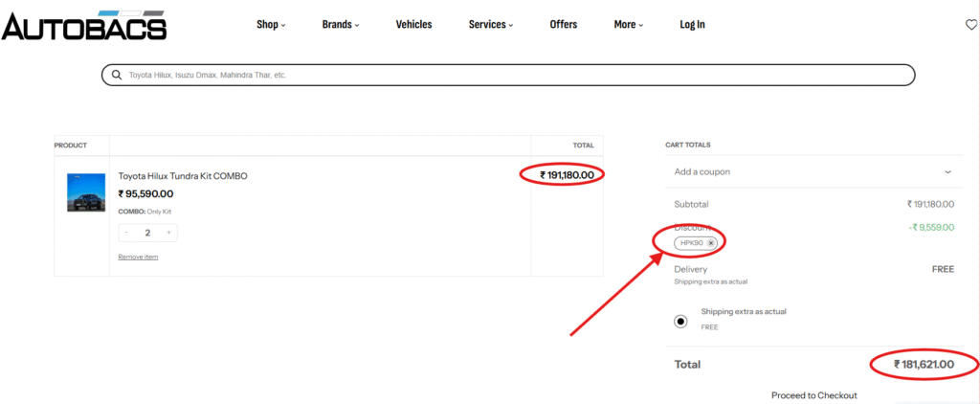Select the Shipping extra as actual radio button
980x404 pixels.
680,322
